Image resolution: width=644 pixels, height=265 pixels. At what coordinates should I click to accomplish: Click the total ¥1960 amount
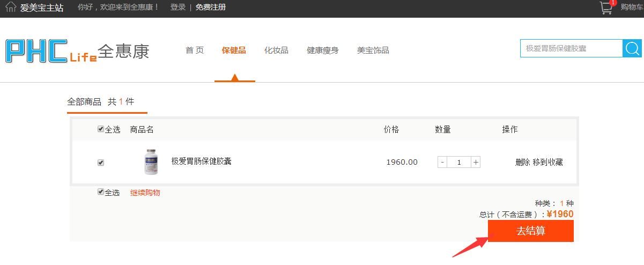tap(560, 215)
